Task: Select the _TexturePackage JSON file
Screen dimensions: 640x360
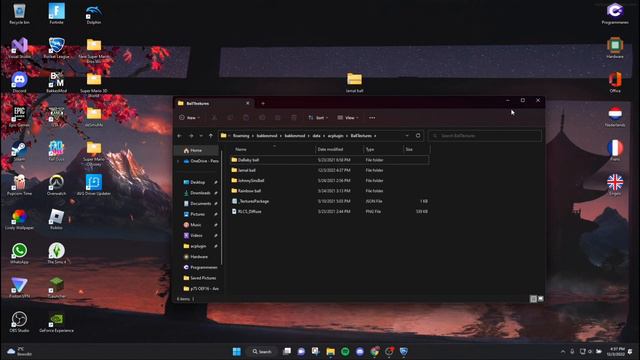Action: (x=329, y=201)
